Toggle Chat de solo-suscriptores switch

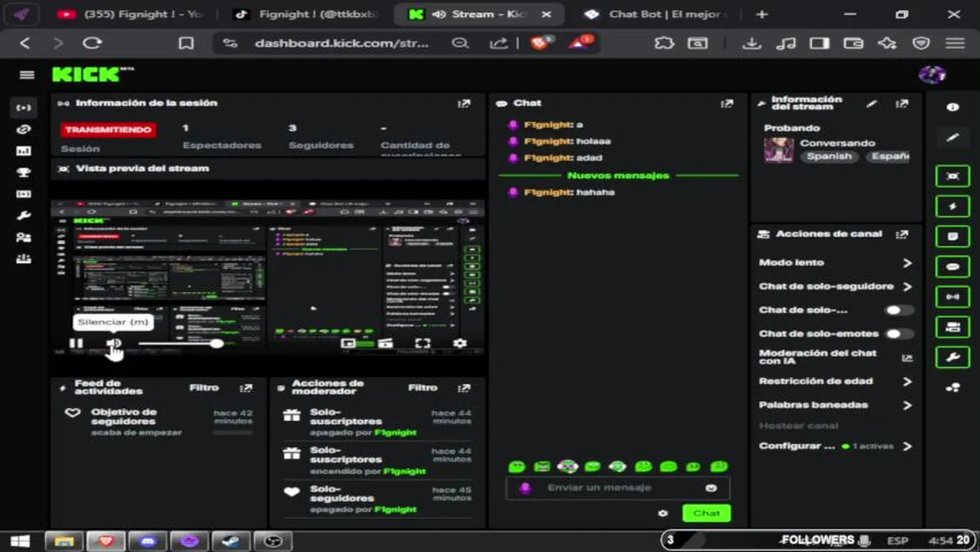tap(899, 310)
